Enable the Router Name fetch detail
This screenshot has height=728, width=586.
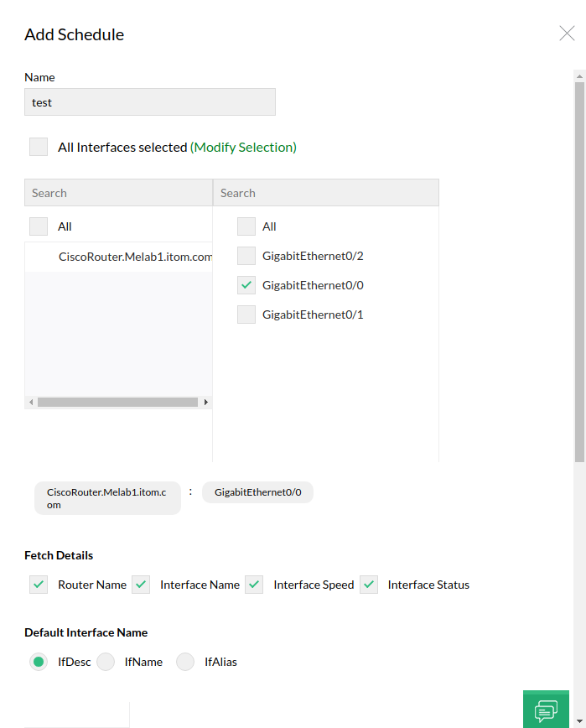point(38,585)
